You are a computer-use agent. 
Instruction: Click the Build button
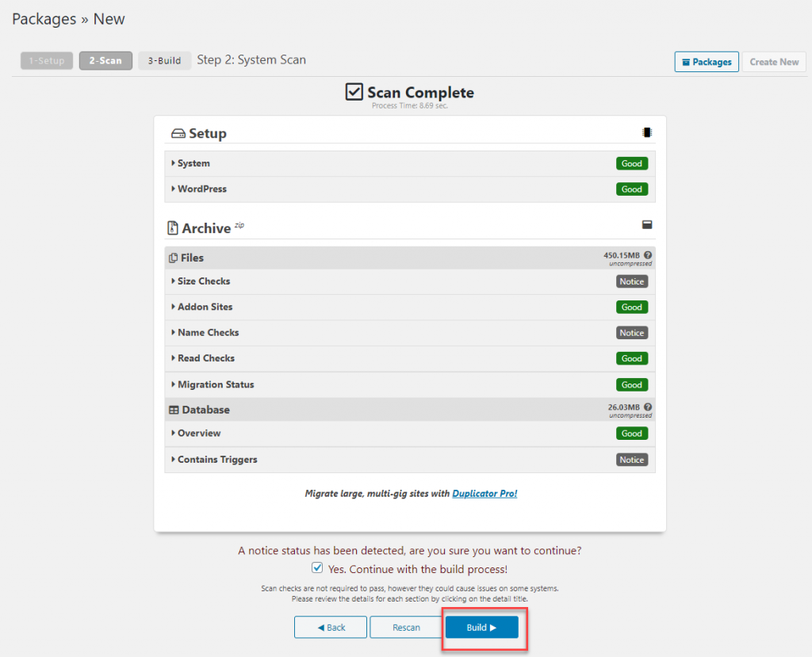point(481,628)
